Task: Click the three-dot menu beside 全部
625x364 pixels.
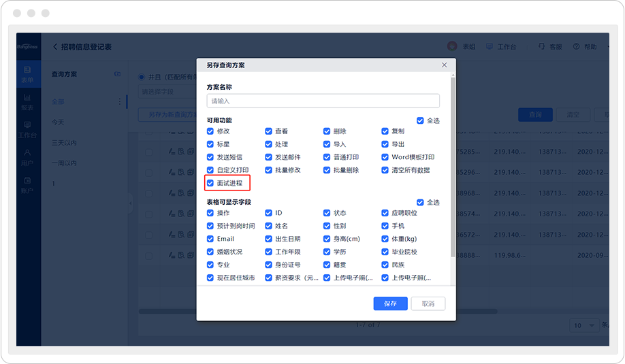Action: click(x=120, y=102)
